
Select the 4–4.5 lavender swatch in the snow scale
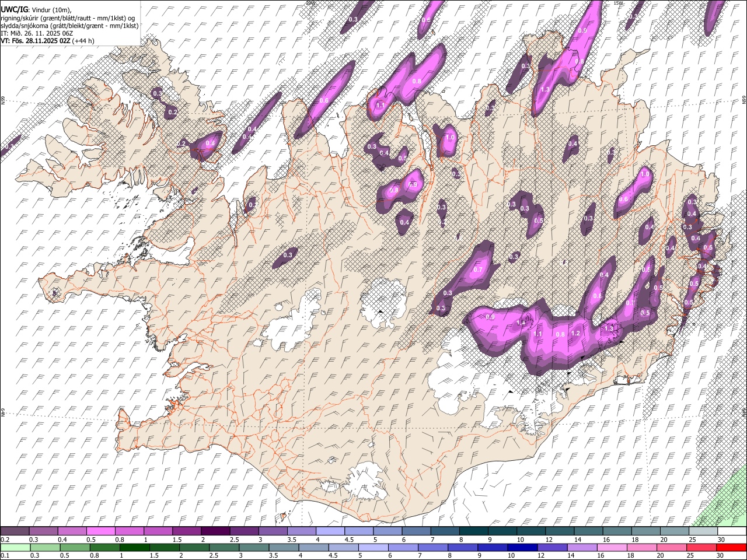330,531
